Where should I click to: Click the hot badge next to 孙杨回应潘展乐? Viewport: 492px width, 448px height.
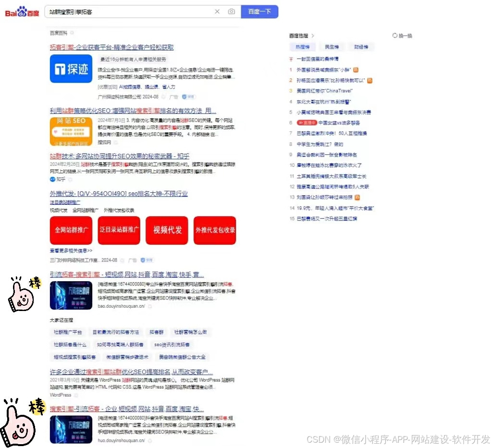[x=369, y=80]
